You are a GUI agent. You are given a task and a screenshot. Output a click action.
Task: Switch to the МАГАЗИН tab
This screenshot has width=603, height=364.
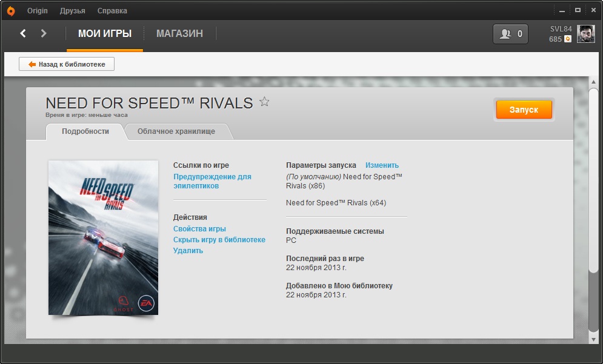(179, 34)
